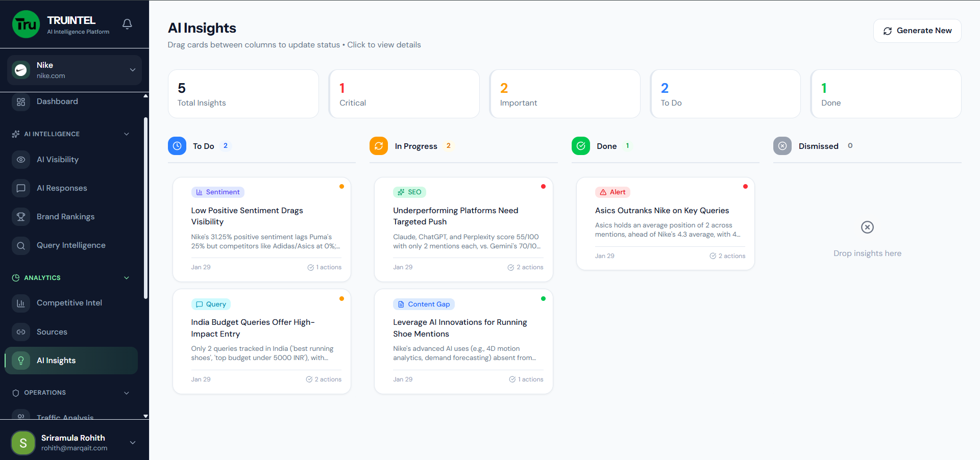Screen dimensions: 980x460
Task: Select the AI Responses sidebar icon
Action: pyautogui.click(x=21, y=188)
